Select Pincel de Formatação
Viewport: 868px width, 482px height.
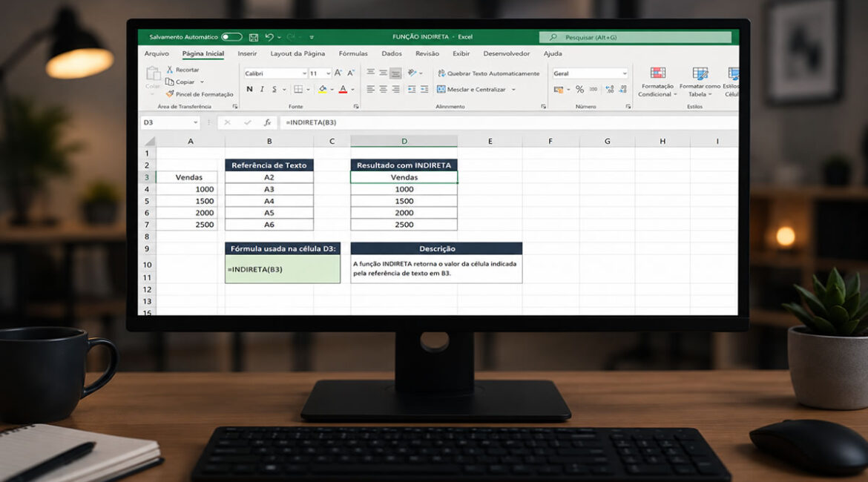tap(200, 94)
